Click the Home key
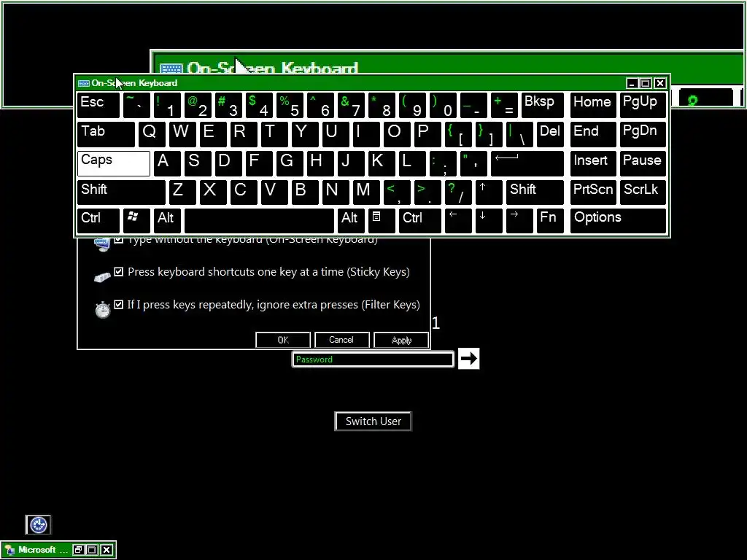747x560 pixels. (593, 105)
